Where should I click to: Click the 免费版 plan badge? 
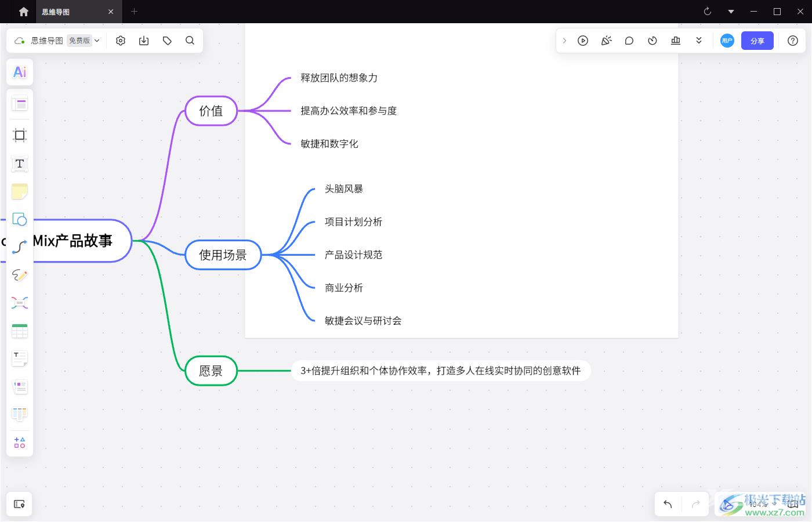point(79,41)
